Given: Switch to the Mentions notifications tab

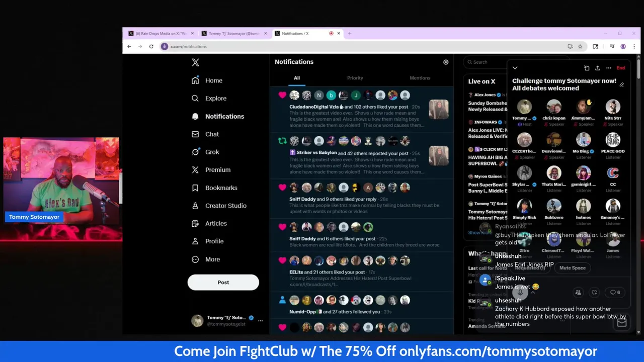Looking at the screenshot, I should (420, 78).
